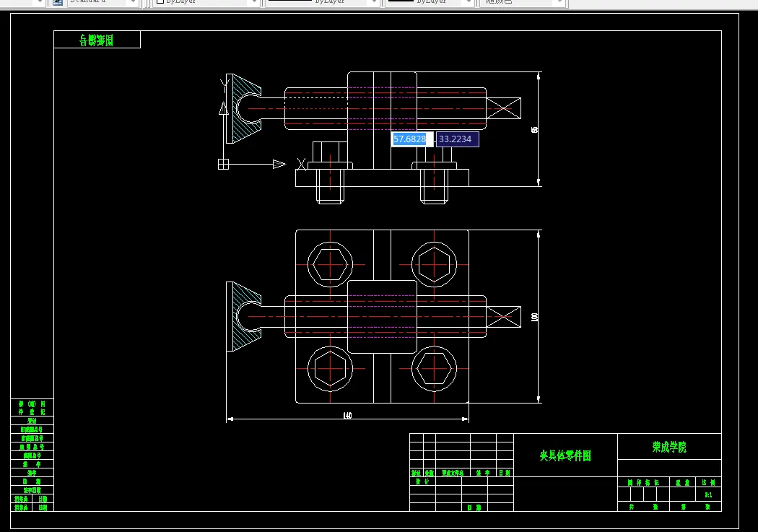
Task: Select the "比例" header text
Action: coord(708,482)
